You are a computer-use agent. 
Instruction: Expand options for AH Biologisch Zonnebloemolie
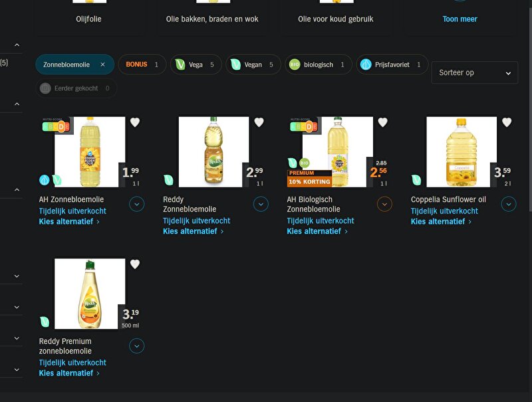click(384, 204)
